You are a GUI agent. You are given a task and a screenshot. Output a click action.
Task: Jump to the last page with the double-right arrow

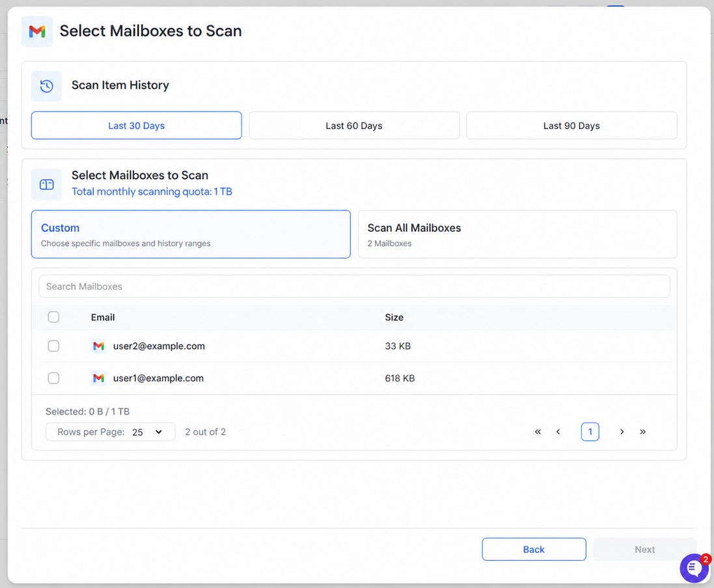pyautogui.click(x=642, y=432)
